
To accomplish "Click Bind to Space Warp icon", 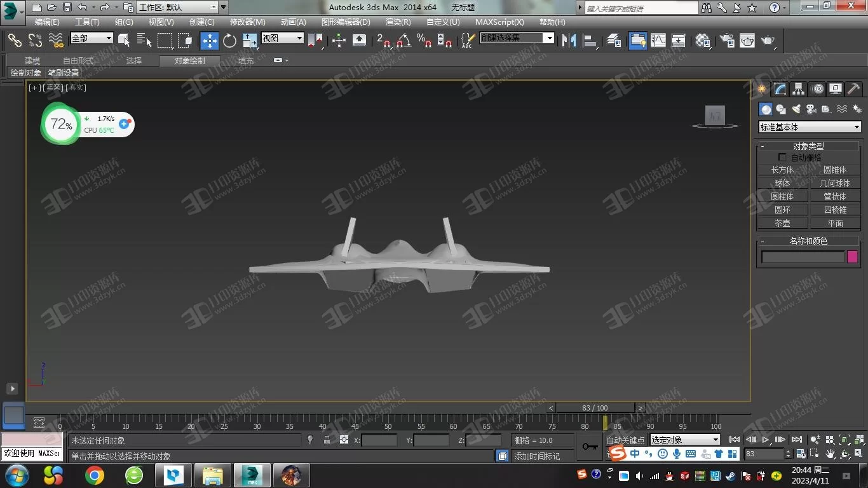I will pos(56,40).
